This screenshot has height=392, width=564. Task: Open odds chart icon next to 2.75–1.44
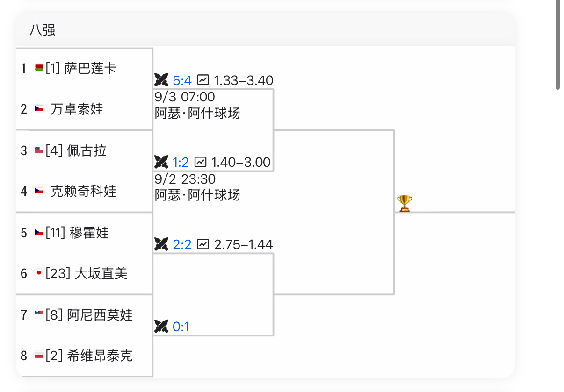point(203,244)
